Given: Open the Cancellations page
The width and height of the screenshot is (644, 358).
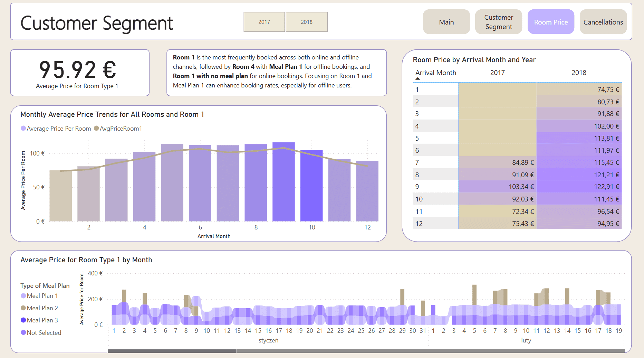Looking at the screenshot, I should click(x=603, y=22).
